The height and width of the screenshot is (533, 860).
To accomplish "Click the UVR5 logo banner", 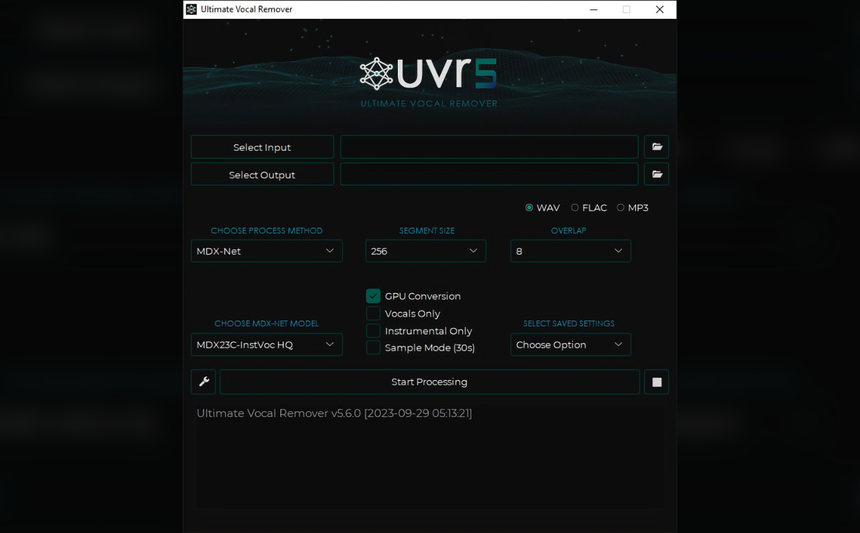I will (x=429, y=81).
